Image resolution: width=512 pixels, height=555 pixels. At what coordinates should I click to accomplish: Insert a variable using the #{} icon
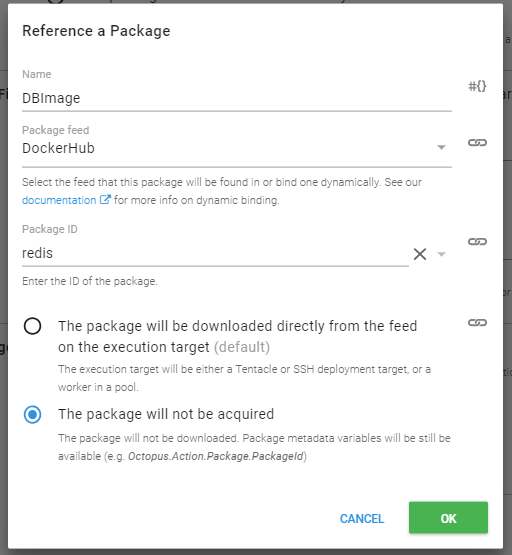coord(477,86)
